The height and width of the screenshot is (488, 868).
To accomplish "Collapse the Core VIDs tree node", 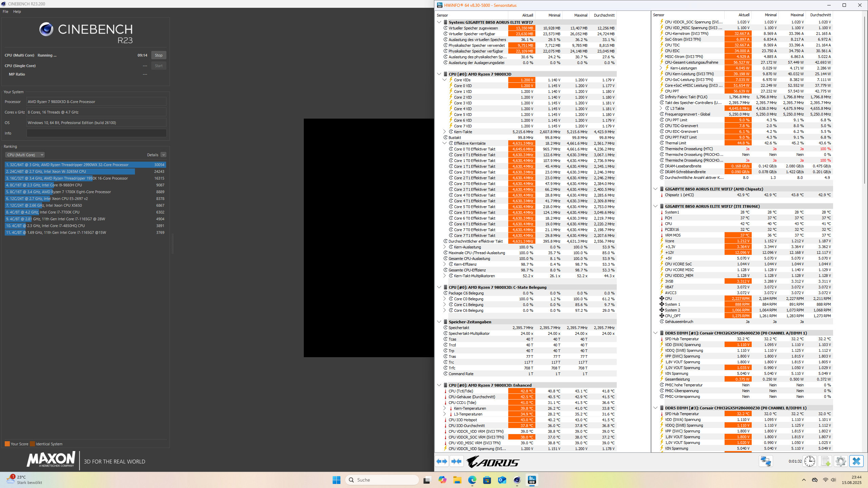I will [445, 80].
